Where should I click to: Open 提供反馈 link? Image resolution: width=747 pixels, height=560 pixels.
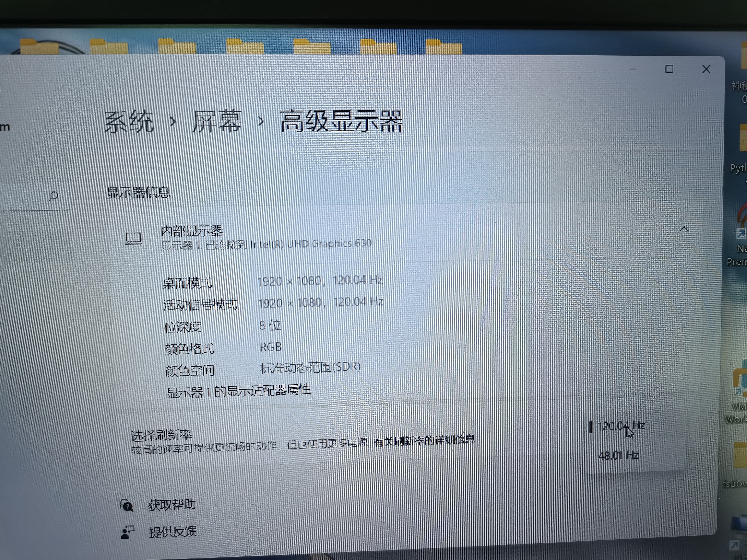[x=173, y=532]
